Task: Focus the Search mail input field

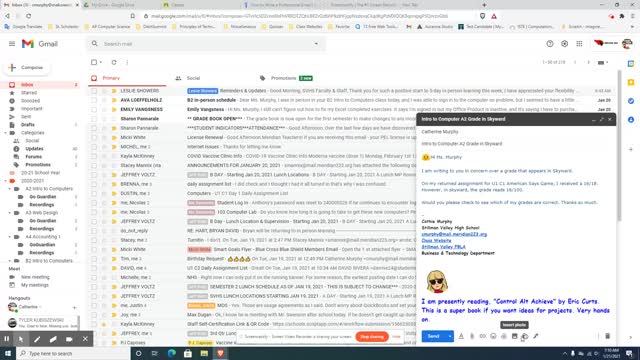Action: point(204,44)
